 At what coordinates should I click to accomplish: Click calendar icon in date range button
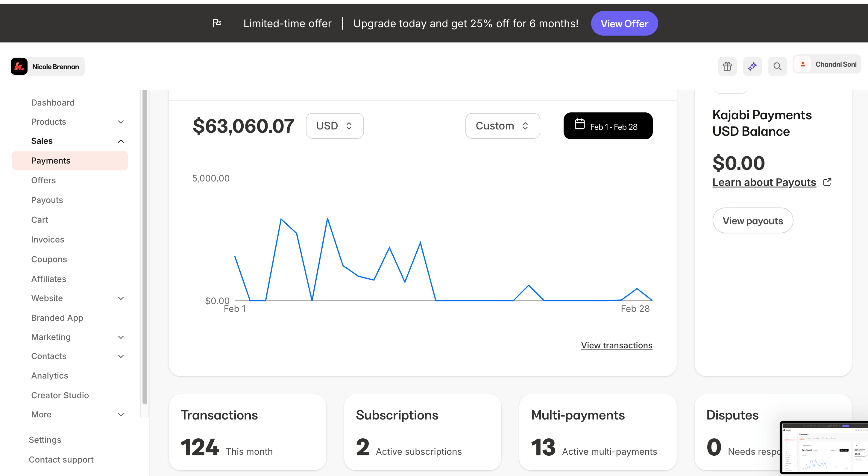coord(579,124)
